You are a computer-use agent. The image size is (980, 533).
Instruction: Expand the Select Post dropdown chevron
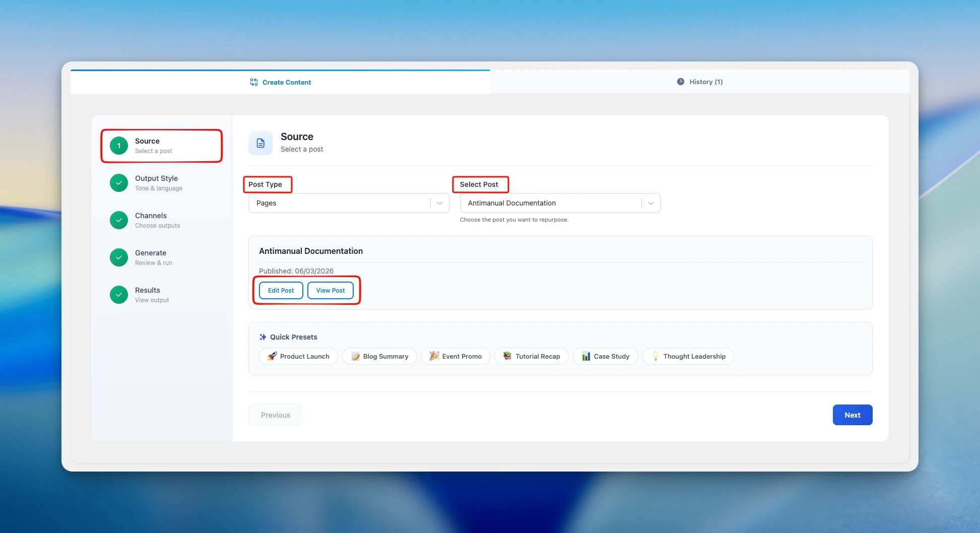[651, 203]
